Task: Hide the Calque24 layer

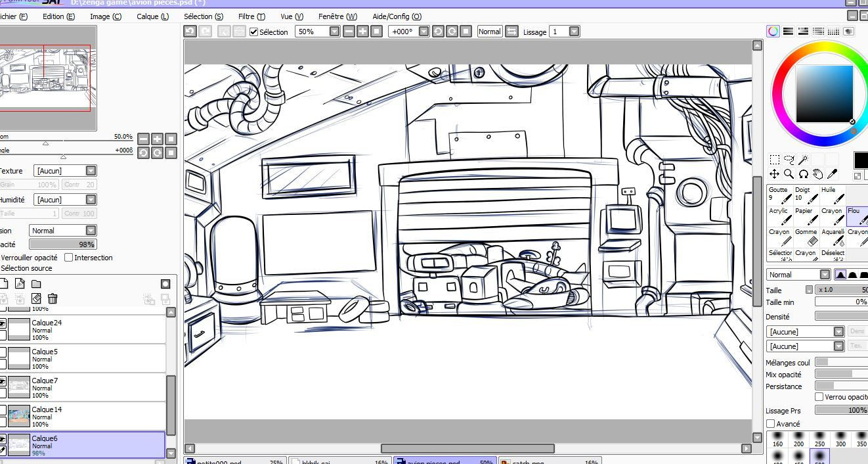Action: coord(2,323)
